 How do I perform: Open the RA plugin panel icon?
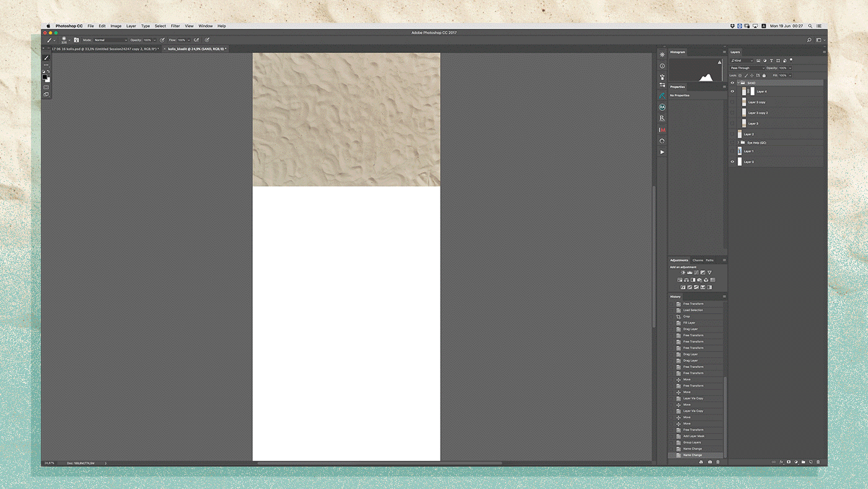point(662,107)
